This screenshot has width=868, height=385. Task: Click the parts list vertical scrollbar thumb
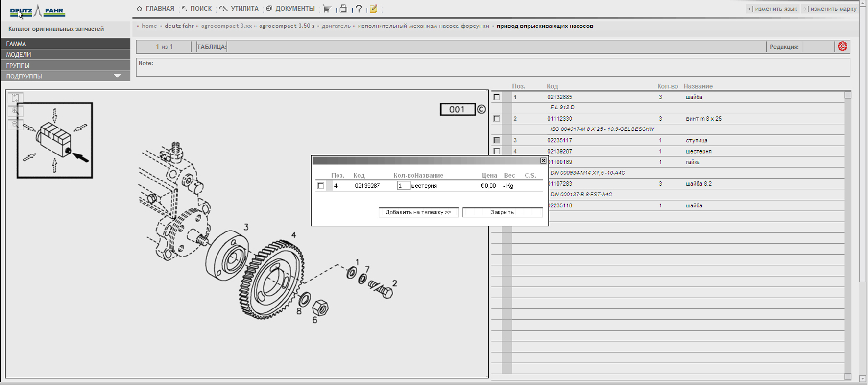pos(848,95)
